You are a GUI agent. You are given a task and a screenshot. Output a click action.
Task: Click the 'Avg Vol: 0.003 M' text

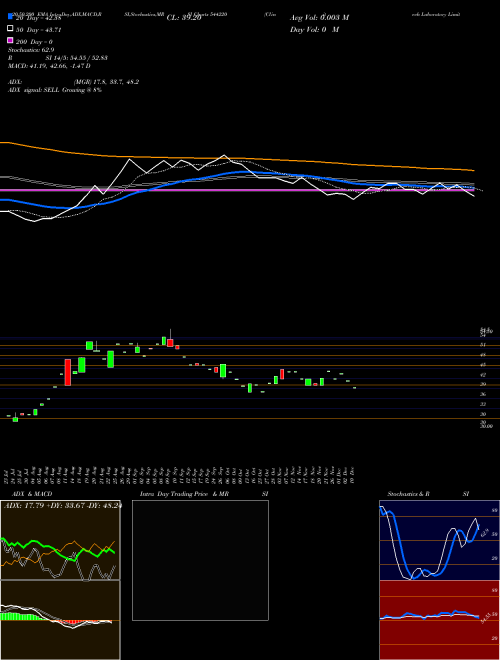pos(319,18)
